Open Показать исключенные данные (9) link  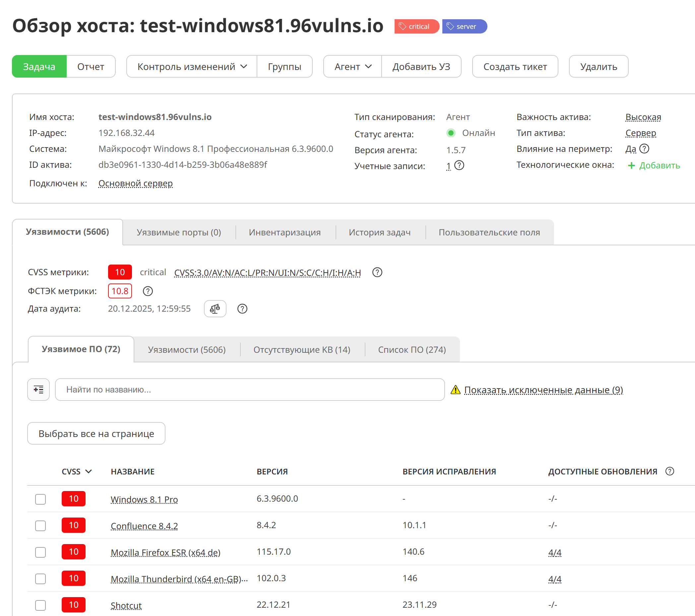point(543,390)
